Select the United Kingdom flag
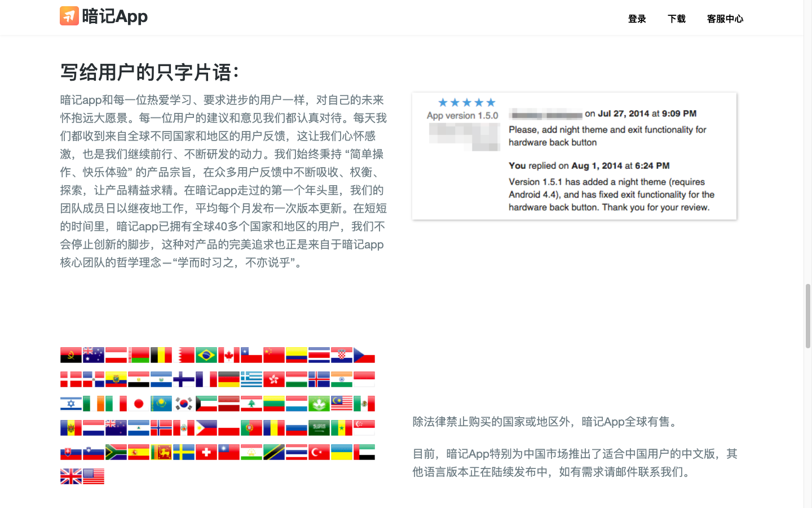This screenshot has height=508, width=812. [x=71, y=476]
